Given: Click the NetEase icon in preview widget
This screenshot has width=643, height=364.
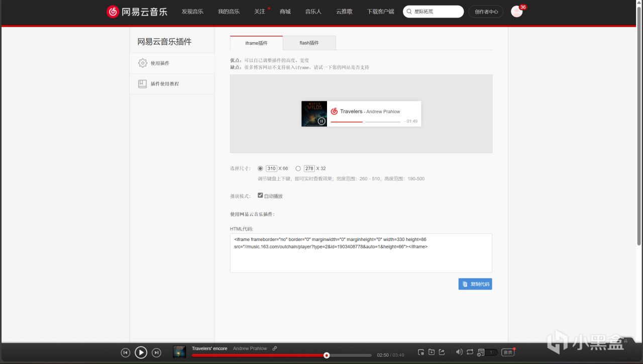Looking at the screenshot, I should (334, 111).
